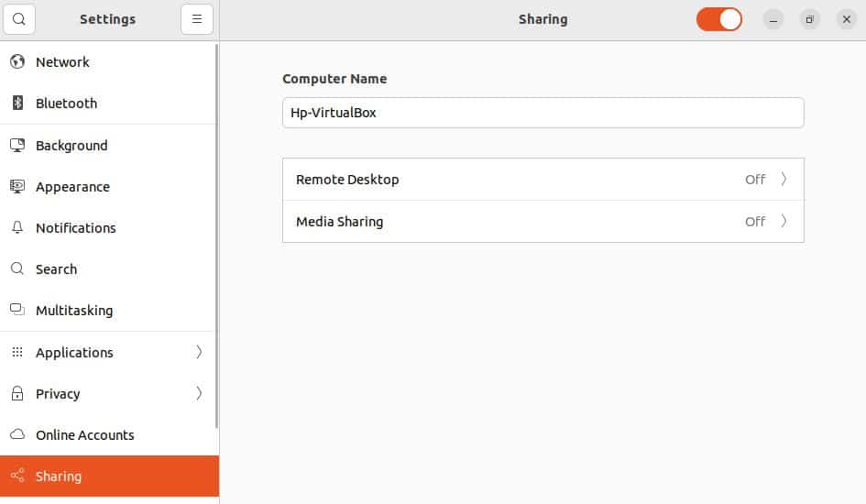Open Media Sharing via its chevron

coord(784,222)
